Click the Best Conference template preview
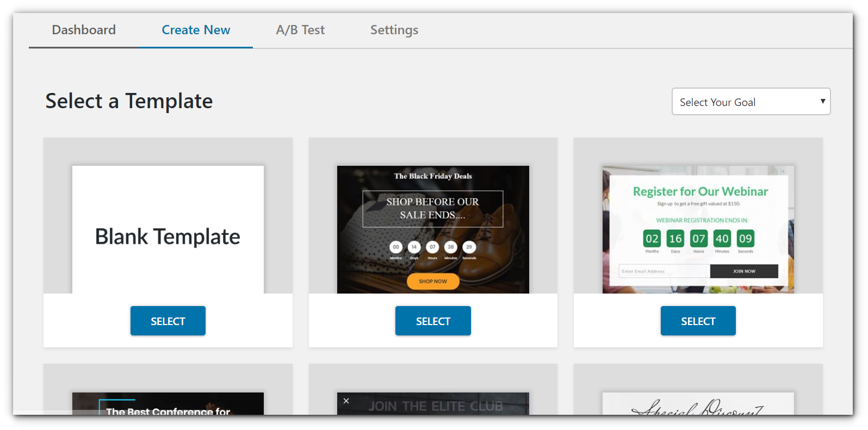The image size is (868, 430). (x=168, y=404)
